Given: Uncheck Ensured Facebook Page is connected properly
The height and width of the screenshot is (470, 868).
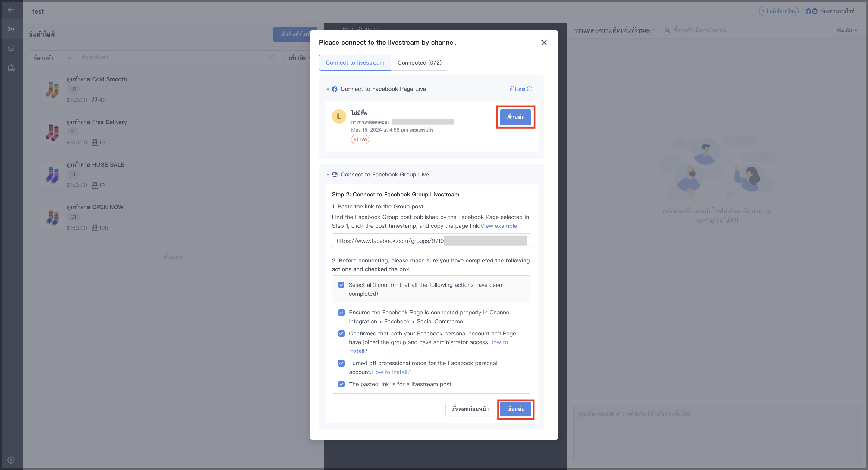Looking at the screenshot, I should pos(341,313).
